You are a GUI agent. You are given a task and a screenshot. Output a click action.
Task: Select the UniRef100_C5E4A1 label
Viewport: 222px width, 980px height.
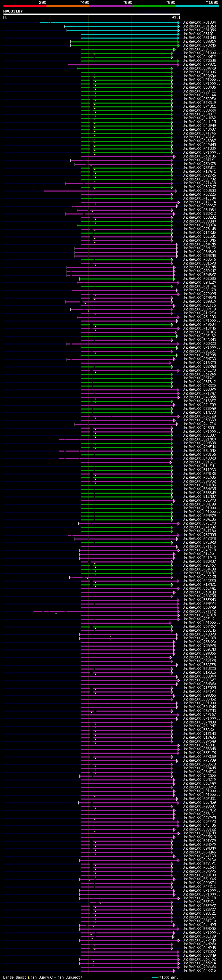coord(199,589)
